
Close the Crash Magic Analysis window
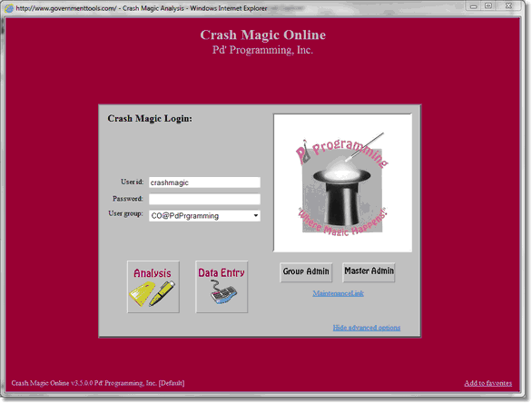tap(508, 5)
